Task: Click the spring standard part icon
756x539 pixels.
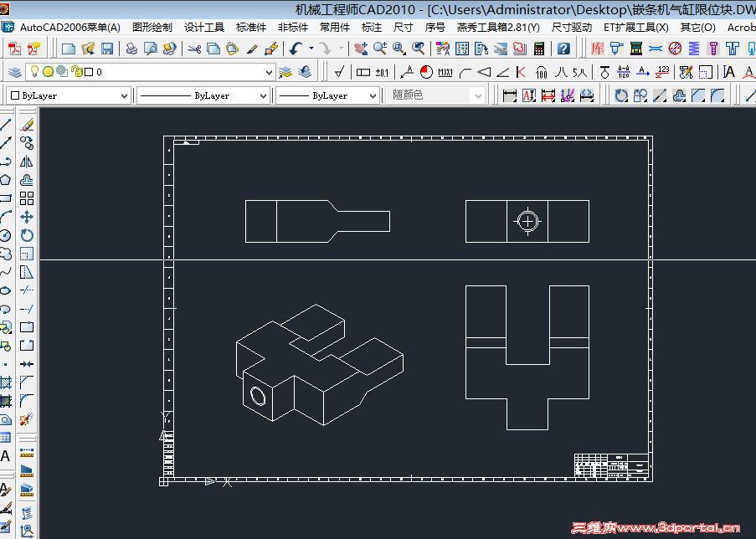Action: pos(694,49)
